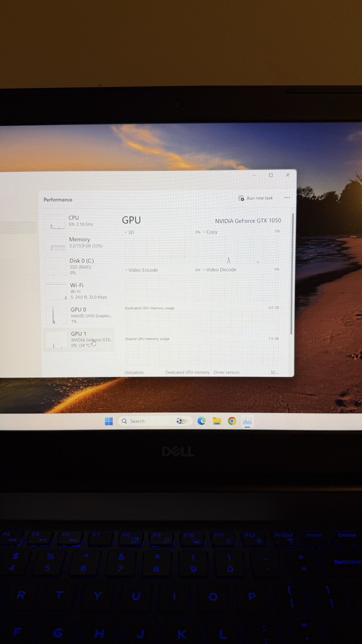Click the 'Shared GPU memory usage' label

pos(147,339)
